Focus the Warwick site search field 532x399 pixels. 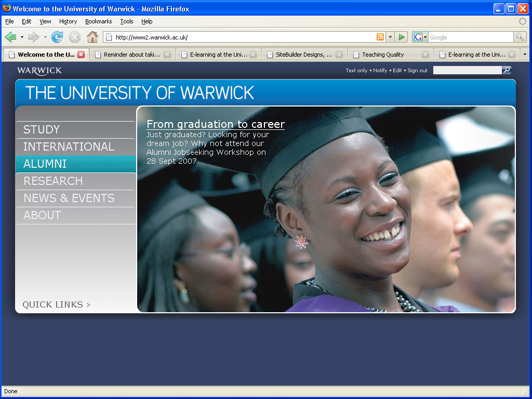(467, 70)
